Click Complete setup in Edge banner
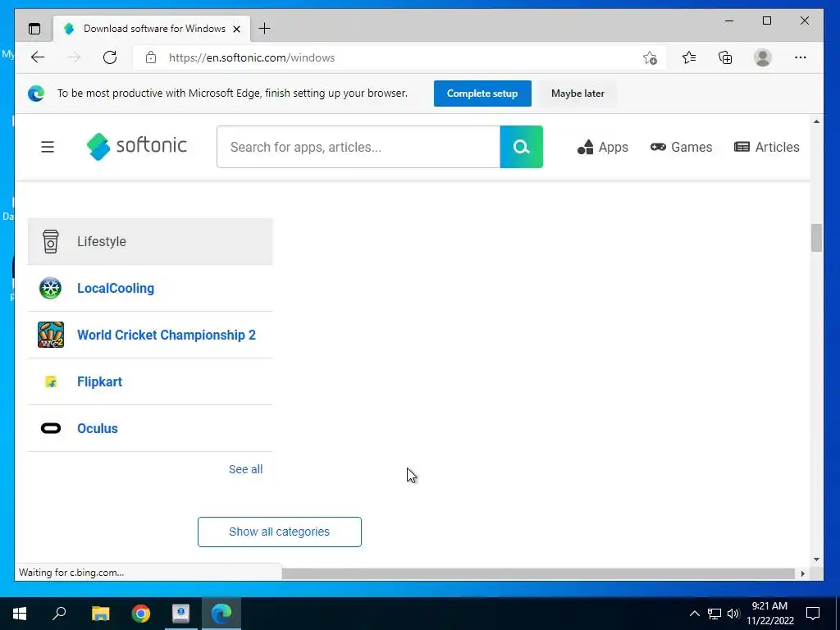 482,94
